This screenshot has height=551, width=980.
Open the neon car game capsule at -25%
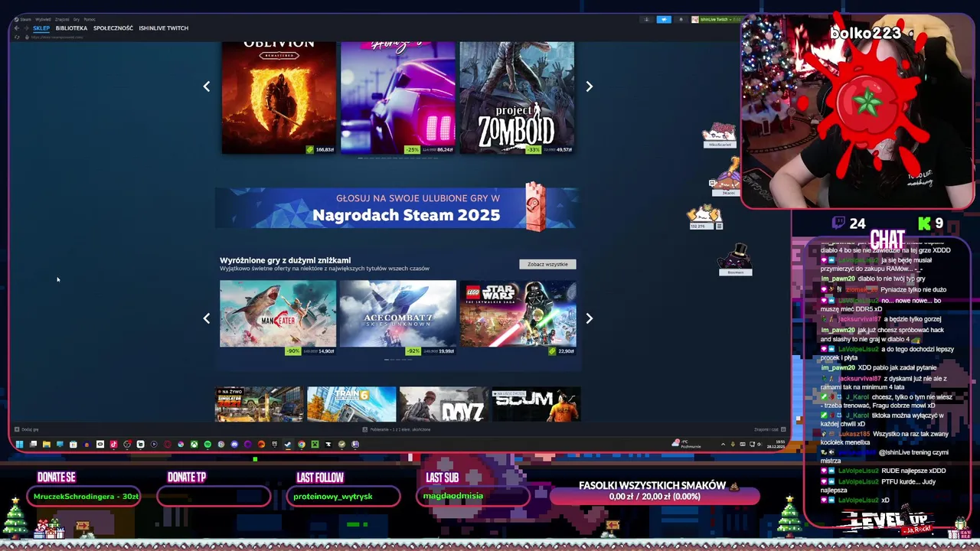pos(397,97)
